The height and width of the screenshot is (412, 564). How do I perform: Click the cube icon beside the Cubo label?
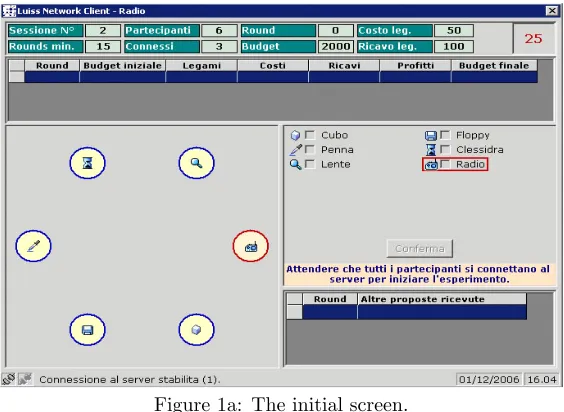[295, 135]
